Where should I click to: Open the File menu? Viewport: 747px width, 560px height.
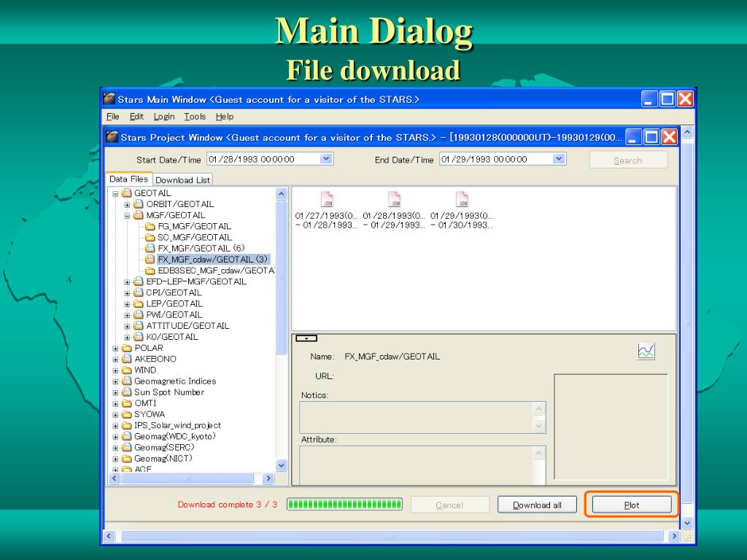(113, 117)
